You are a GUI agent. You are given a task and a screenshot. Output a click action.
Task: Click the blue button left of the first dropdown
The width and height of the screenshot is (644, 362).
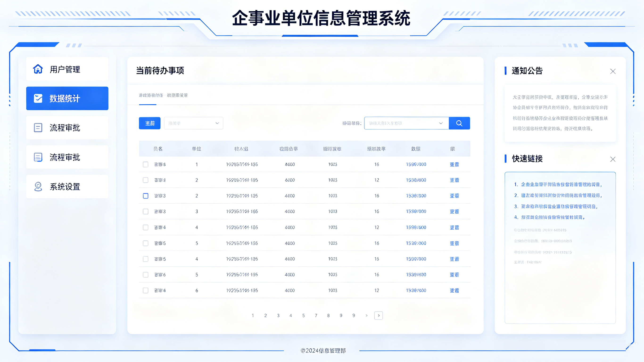point(150,123)
